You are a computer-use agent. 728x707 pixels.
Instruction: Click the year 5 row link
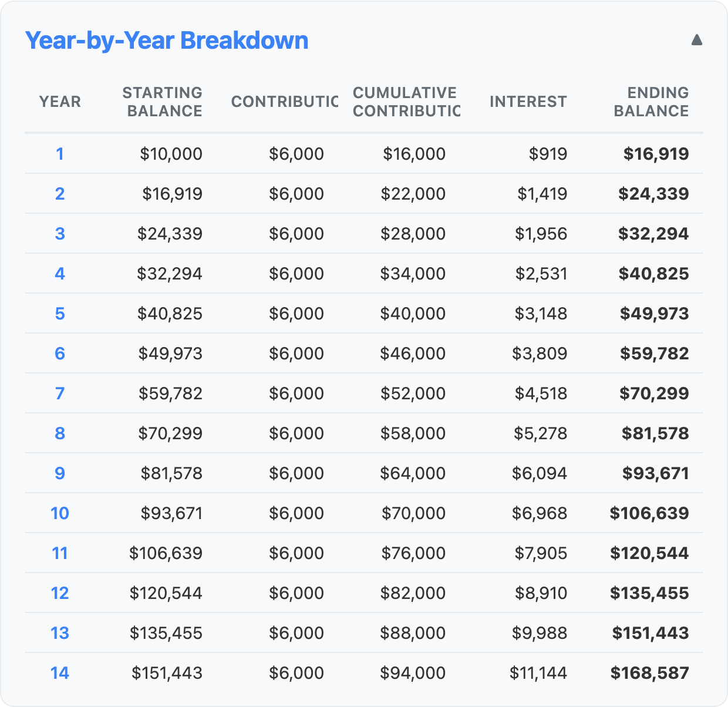tap(59, 313)
